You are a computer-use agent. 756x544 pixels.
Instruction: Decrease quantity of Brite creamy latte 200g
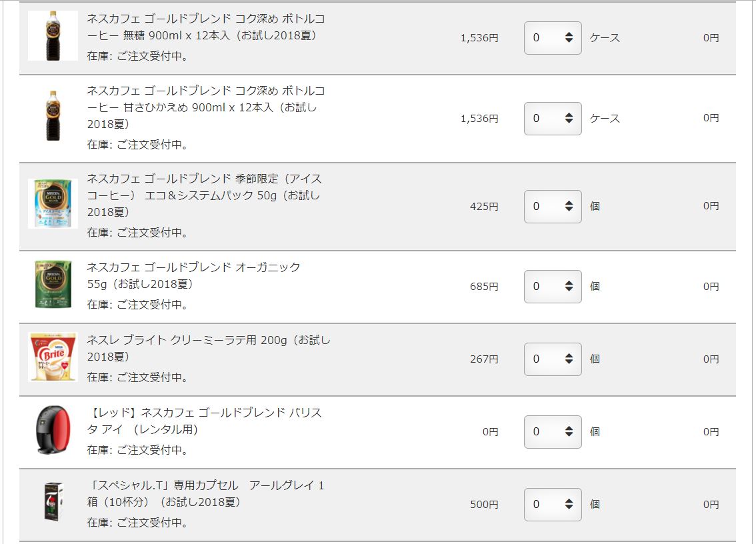[x=569, y=362]
